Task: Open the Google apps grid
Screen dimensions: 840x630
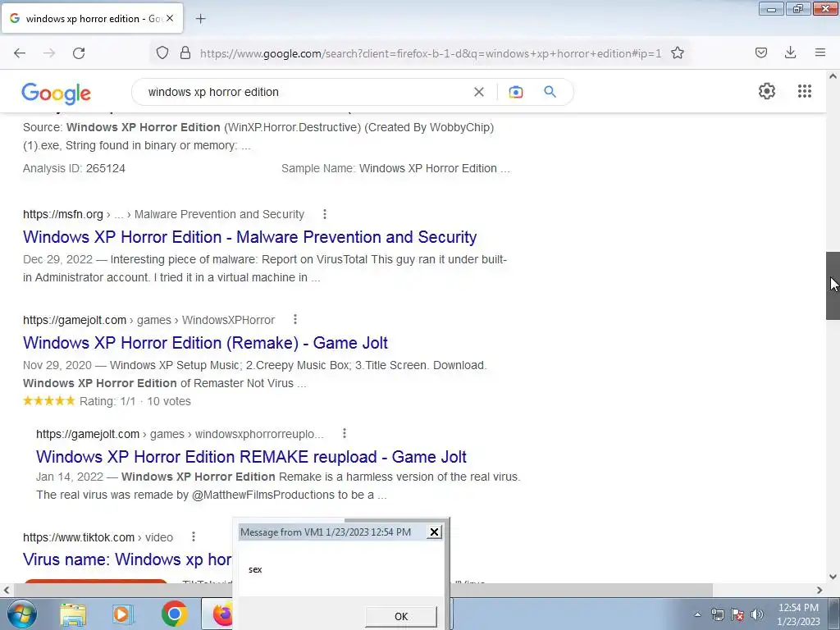Action: (x=805, y=91)
